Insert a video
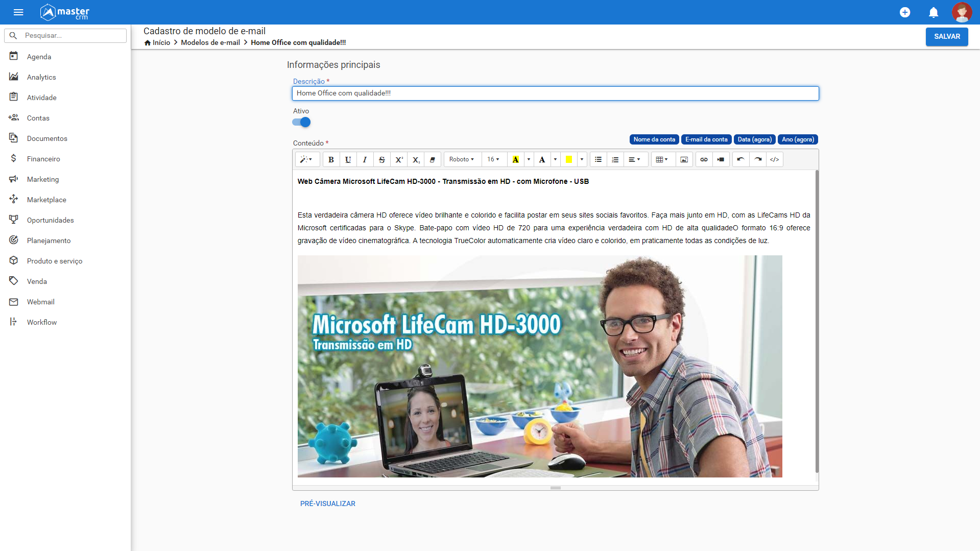This screenshot has width=980, height=551. pos(721,159)
